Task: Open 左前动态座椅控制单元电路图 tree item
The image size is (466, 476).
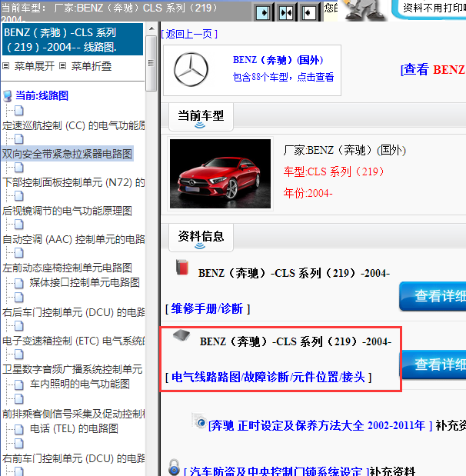Action: pos(67,268)
